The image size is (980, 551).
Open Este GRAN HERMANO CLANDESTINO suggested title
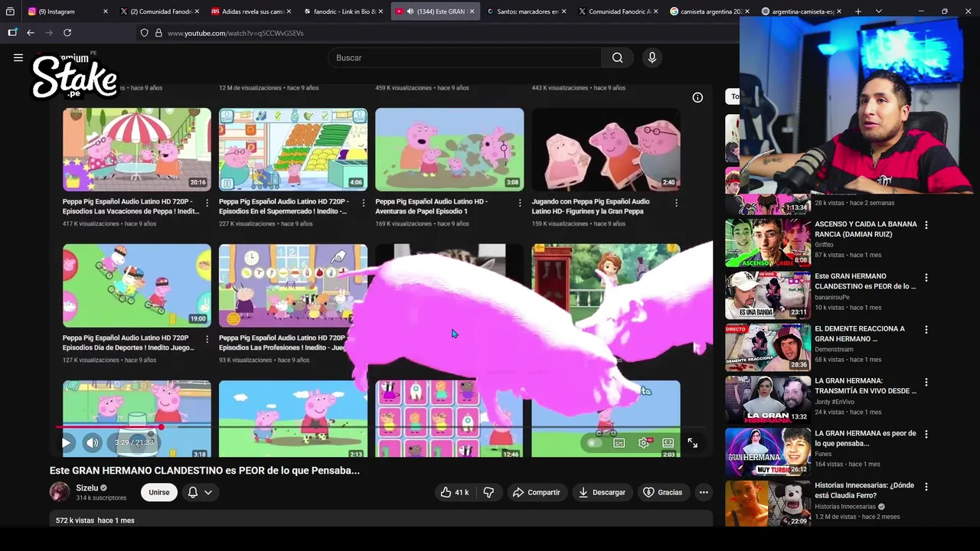(x=865, y=281)
